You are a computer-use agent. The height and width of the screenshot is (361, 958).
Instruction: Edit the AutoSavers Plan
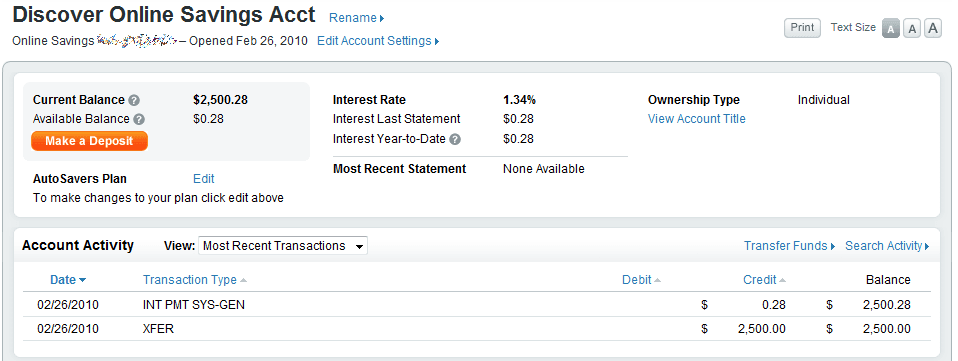203,179
